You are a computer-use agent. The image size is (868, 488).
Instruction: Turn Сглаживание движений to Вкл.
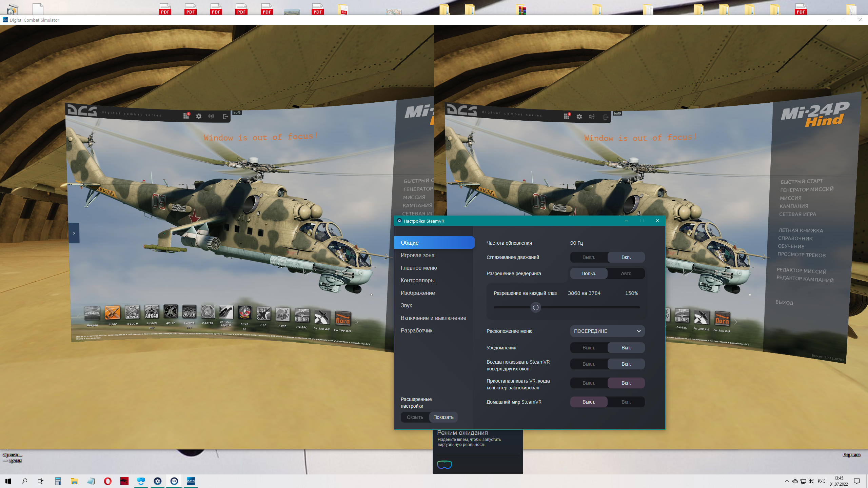(x=626, y=257)
